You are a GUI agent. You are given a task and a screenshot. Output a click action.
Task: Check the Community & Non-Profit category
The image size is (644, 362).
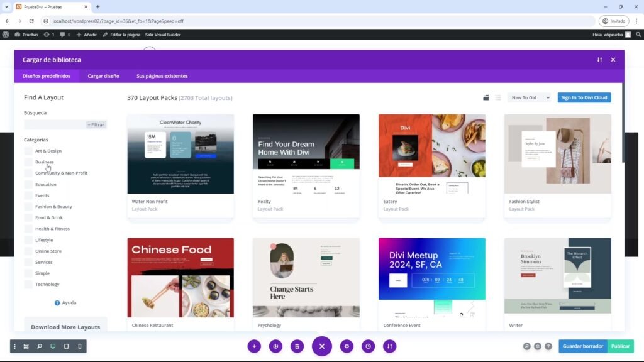point(28,173)
